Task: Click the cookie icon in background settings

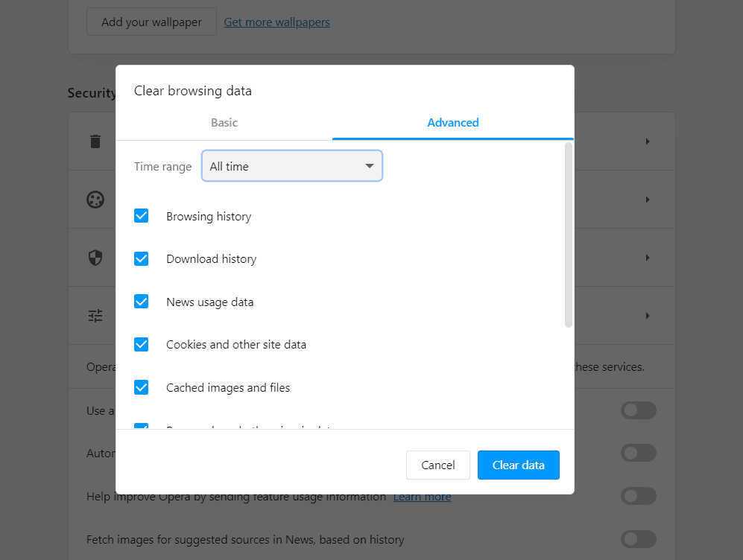Action: pos(95,200)
